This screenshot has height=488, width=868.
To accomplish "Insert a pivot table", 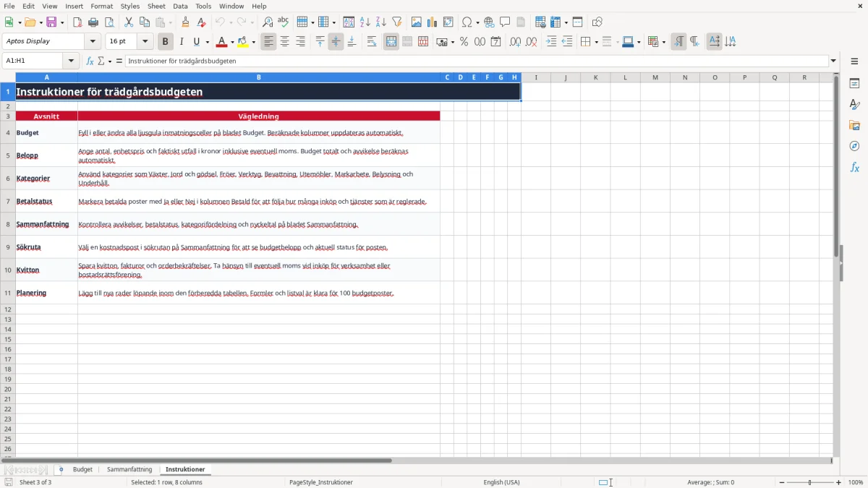I will (x=448, y=22).
